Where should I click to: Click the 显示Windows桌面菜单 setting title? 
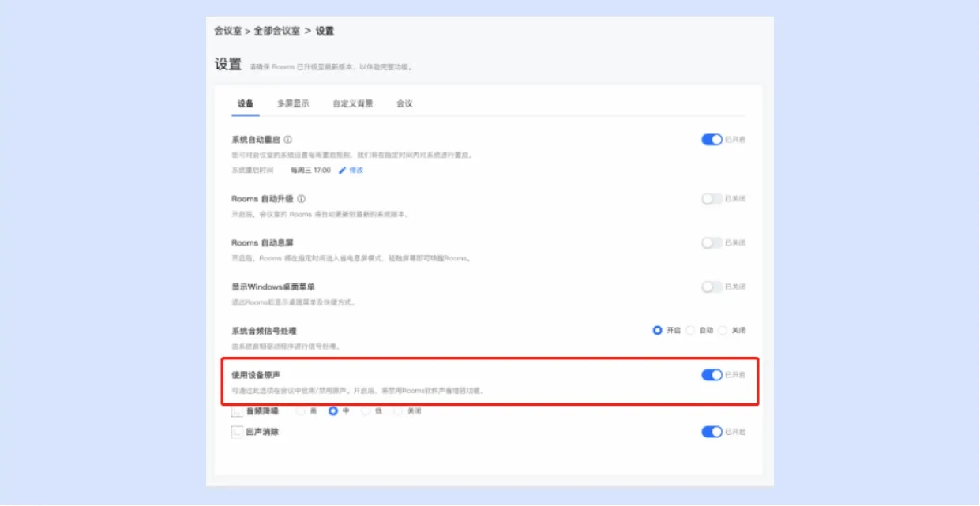(273, 287)
